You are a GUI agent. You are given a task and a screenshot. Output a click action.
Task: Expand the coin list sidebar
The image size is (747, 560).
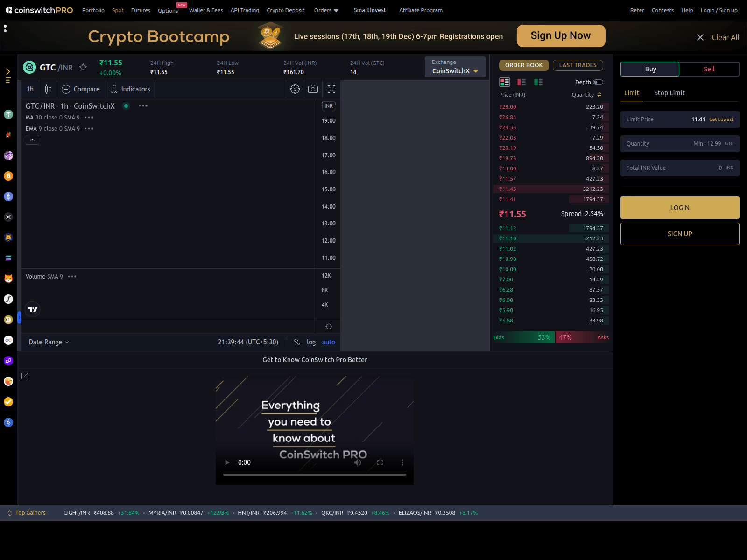(x=8, y=76)
